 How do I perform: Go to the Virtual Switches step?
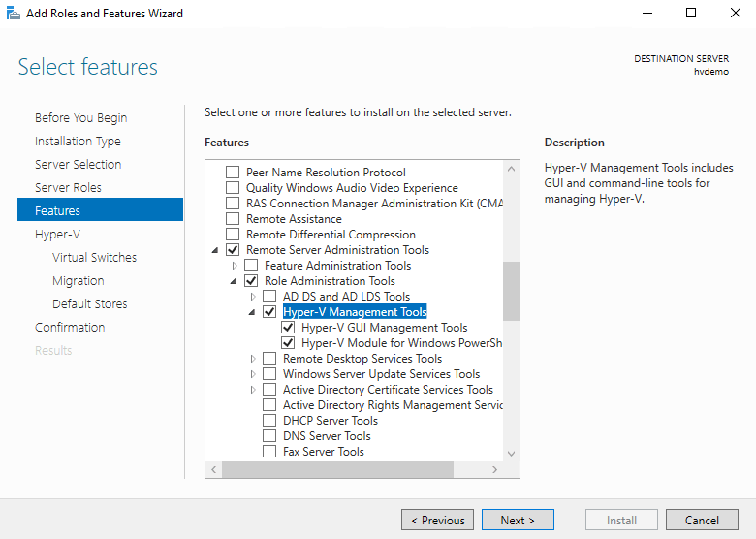(95, 258)
